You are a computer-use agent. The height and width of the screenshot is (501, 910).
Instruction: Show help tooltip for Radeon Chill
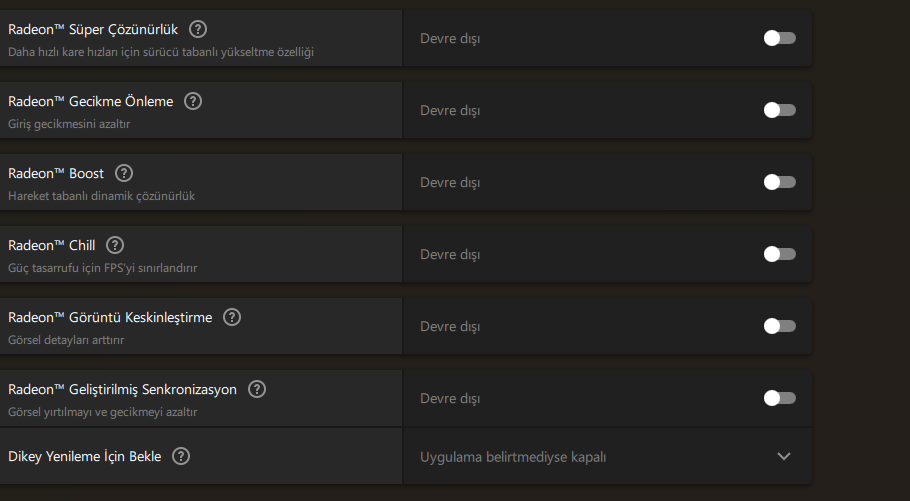(x=115, y=245)
